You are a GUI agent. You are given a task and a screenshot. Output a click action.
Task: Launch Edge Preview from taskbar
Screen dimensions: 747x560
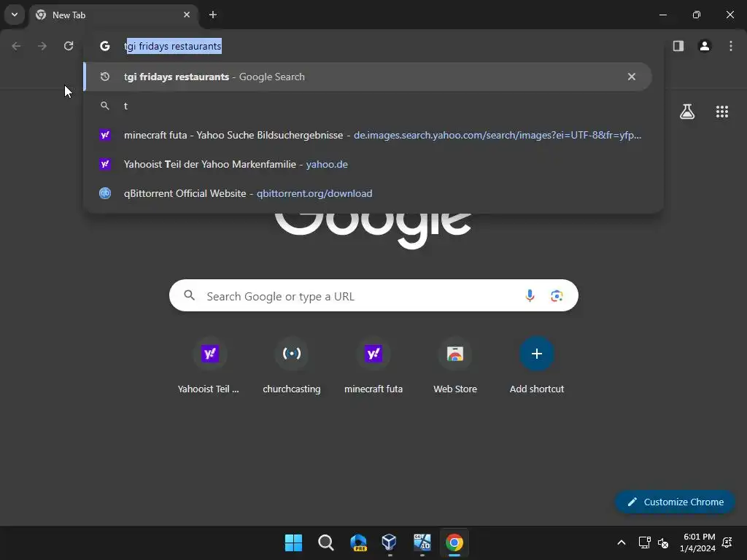pos(358,542)
